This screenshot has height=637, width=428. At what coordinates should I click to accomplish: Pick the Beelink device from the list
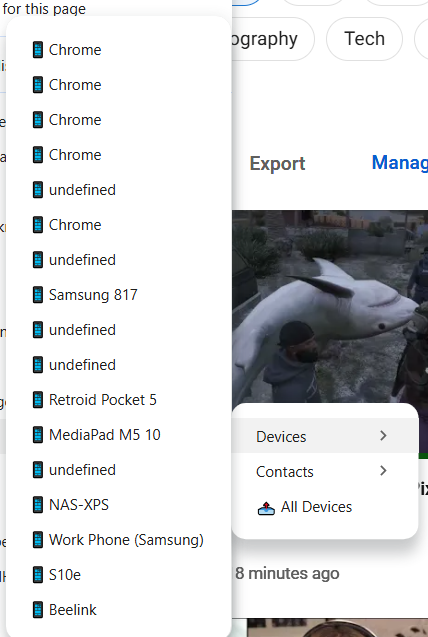point(119,610)
